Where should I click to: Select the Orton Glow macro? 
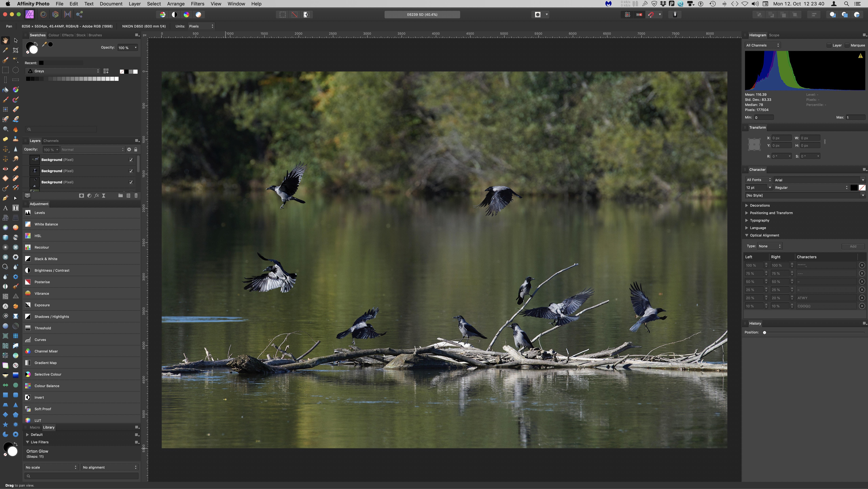tap(82, 454)
